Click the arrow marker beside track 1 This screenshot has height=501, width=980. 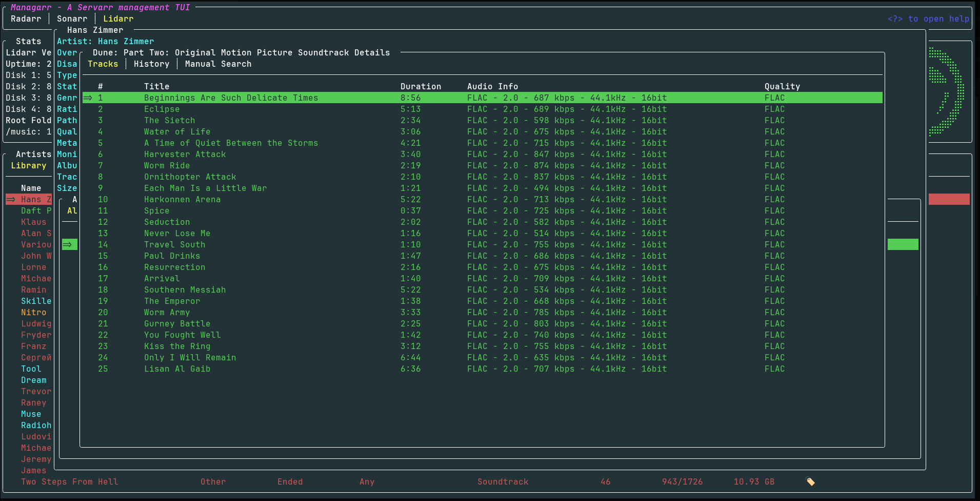[x=88, y=98]
